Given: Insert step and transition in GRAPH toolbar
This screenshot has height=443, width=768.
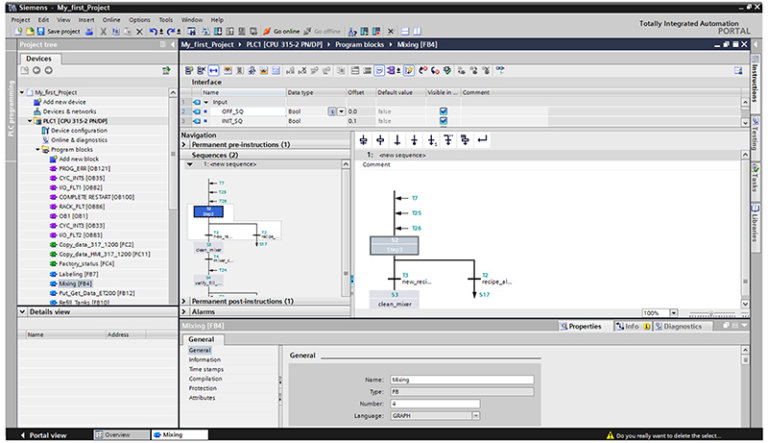Looking at the screenshot, I should (363, 141).
